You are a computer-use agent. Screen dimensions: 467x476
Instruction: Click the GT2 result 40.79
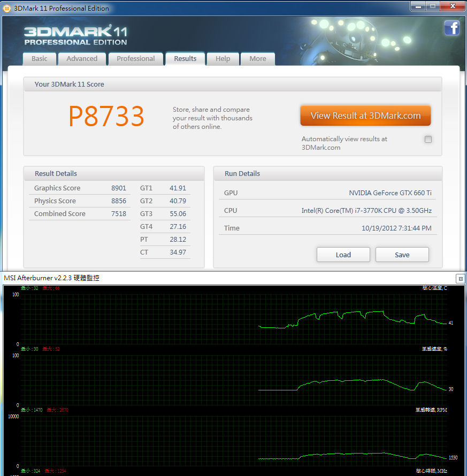[x=178, y=201]
